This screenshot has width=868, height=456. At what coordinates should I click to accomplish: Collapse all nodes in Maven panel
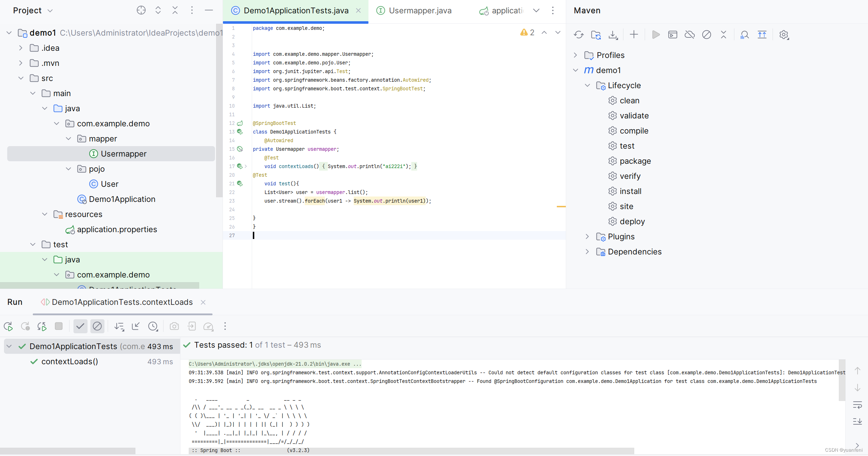pos(724,35)
